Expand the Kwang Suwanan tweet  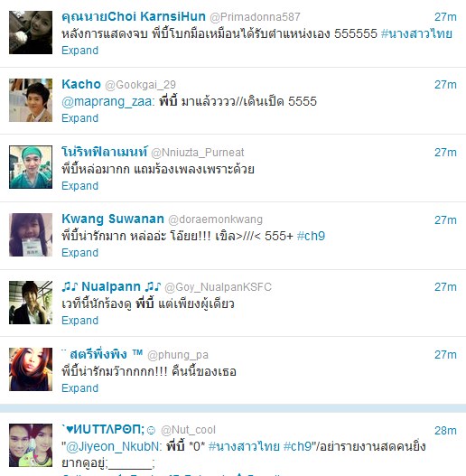(x=79, y=253)
